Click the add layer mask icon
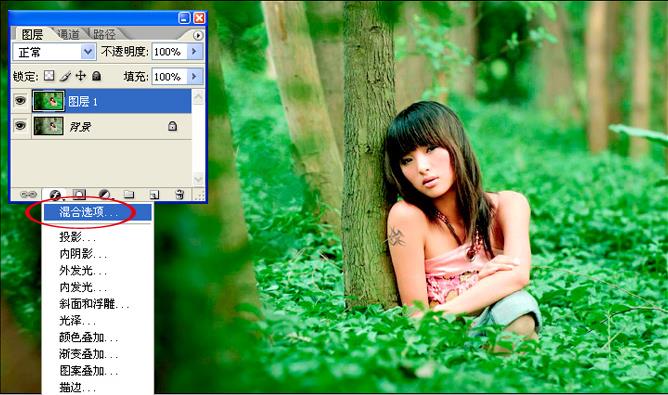The image size is (668, 395). click(x=79, y=195)
